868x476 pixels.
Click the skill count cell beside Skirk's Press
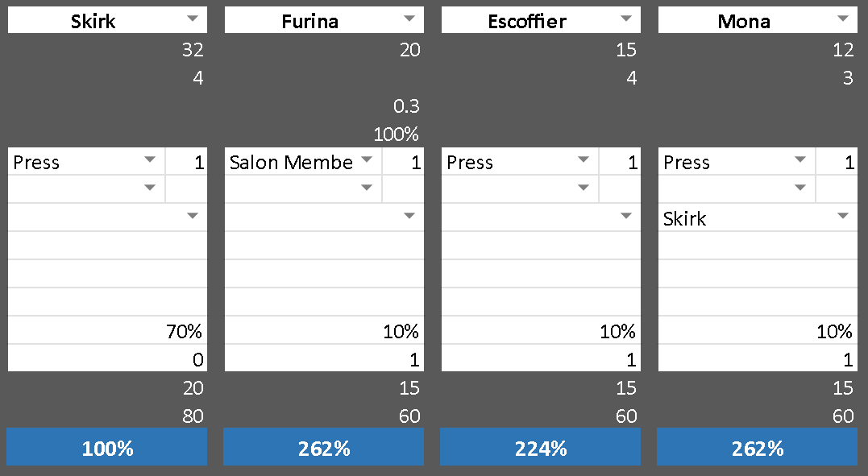click(186, 162)
